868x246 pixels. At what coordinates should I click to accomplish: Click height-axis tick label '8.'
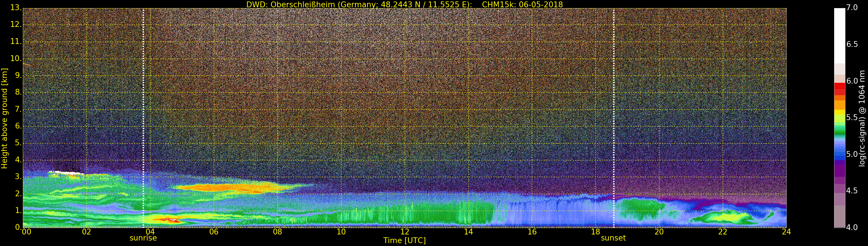pos(18,92)
